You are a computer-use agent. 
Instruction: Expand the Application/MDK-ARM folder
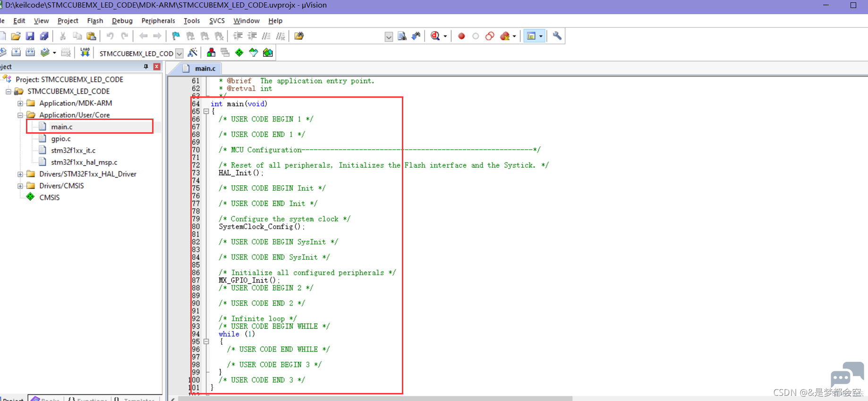[20, 103]
